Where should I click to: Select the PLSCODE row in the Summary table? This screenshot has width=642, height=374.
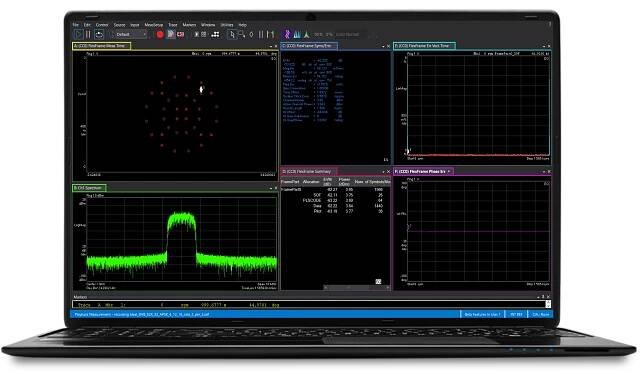pos(335,200)
